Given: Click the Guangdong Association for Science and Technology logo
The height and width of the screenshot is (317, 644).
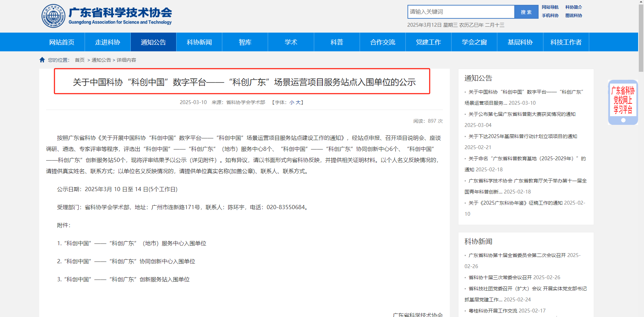Looking at the screenshot, I should point(106,16).
